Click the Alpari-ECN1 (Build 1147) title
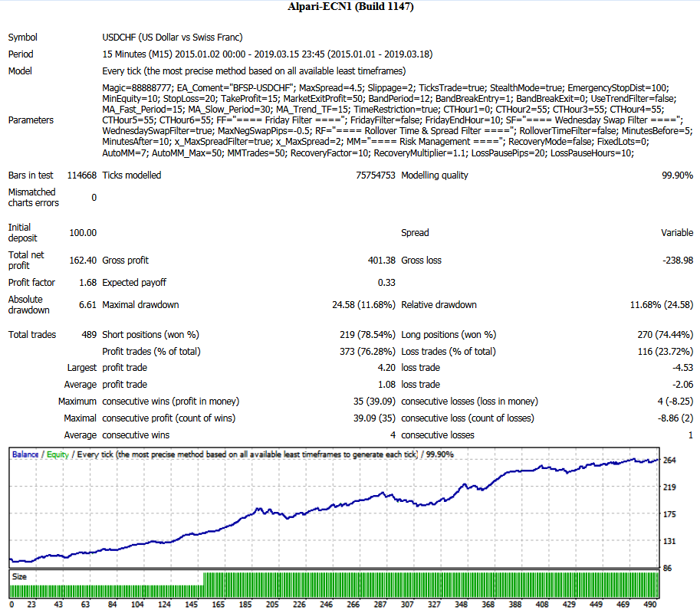This screenshot has width=700, height=610. [350, 7]
